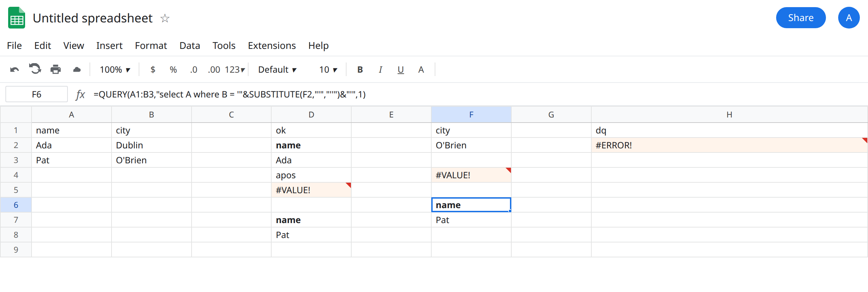This screenshot has height=292, width=868.
Task: Print the spreadsheet with the printer icon
Action: tap(56, 69)
